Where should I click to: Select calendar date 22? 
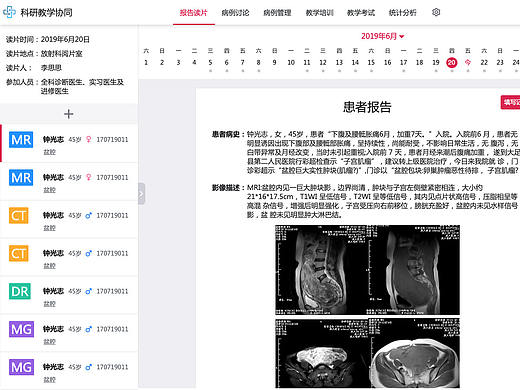point(484,62)
